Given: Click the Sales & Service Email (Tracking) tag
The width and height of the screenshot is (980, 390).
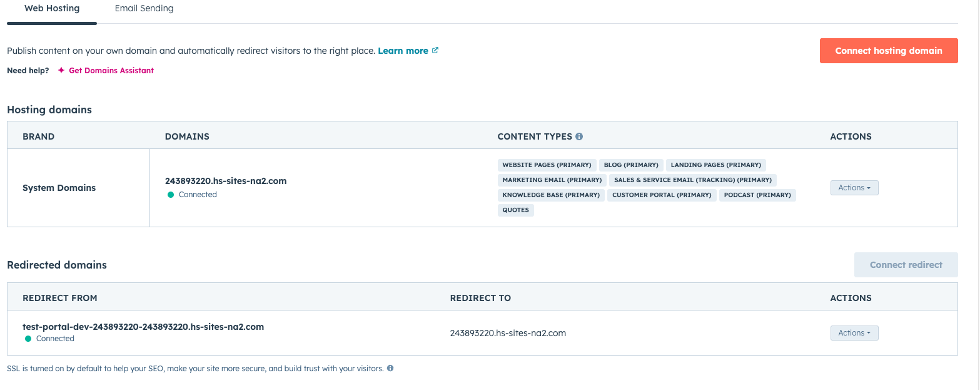Looking at the screenshot, I should click(x=693, y=180).
